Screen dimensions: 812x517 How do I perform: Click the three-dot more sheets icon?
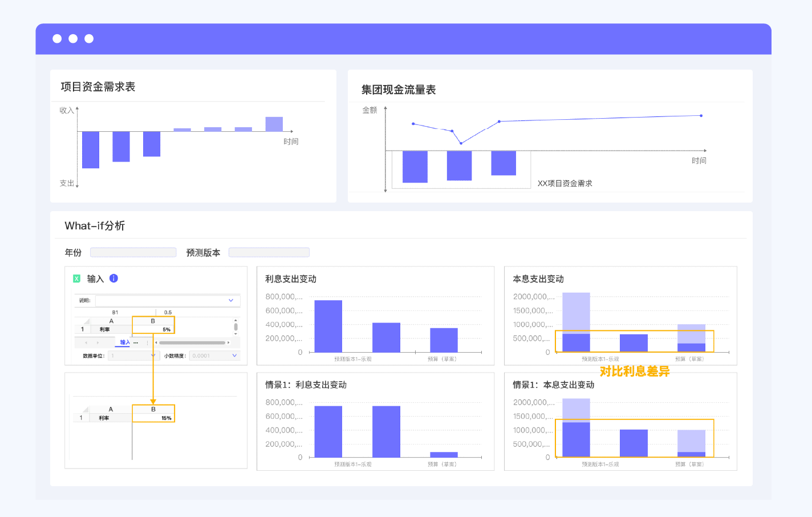136,342
